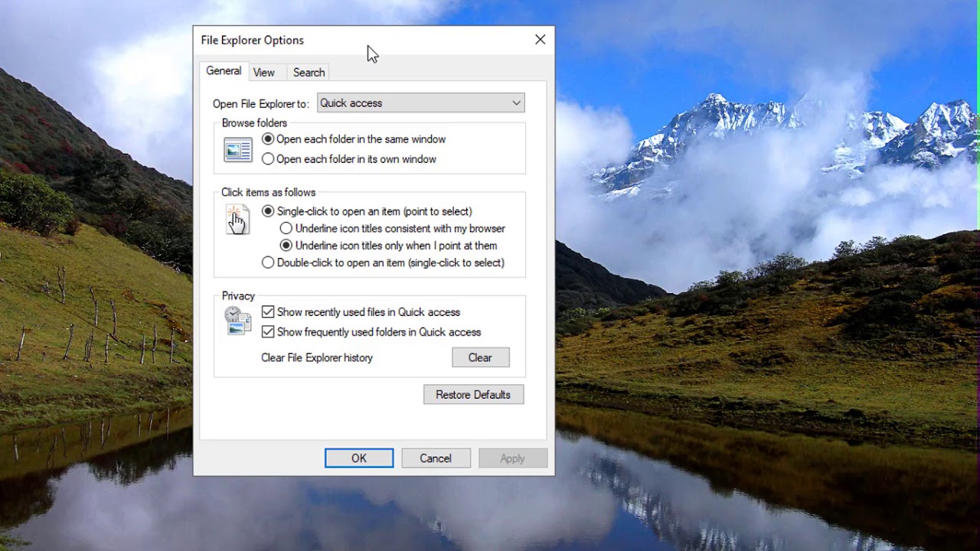Click the Browse folders window icon
The height and width of the screenshot is (551, 980).
(x=237, y=149)
